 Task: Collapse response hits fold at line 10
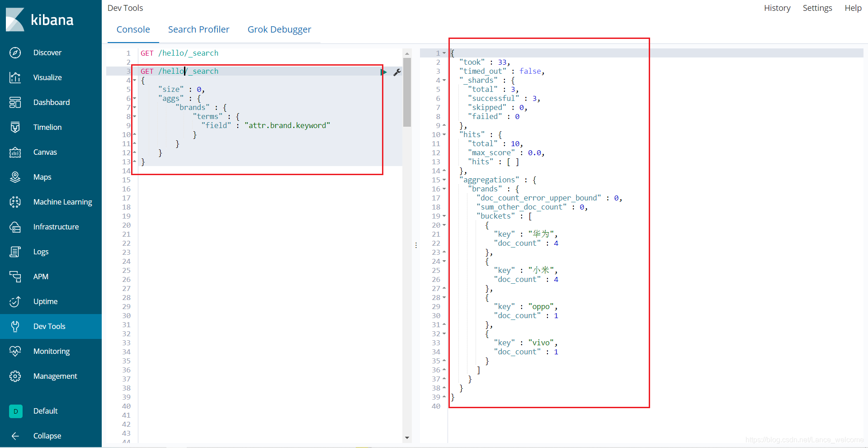tap(444, 135)
